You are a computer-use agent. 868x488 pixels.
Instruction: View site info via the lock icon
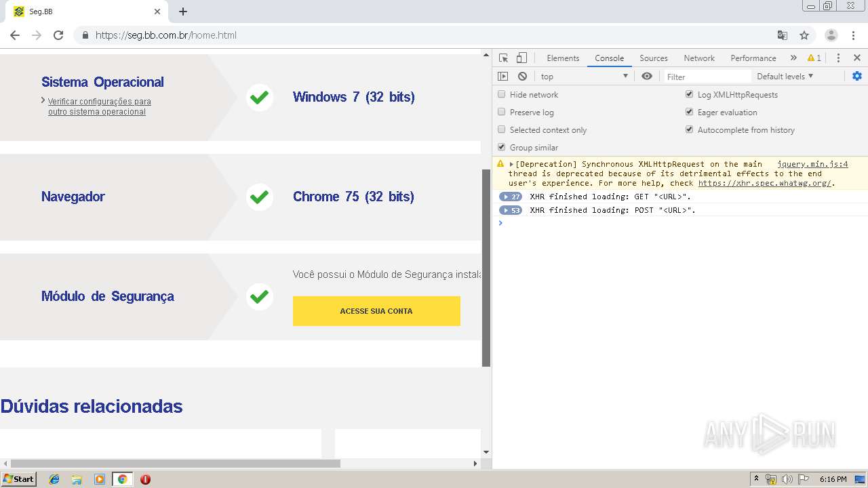point(85,35)
